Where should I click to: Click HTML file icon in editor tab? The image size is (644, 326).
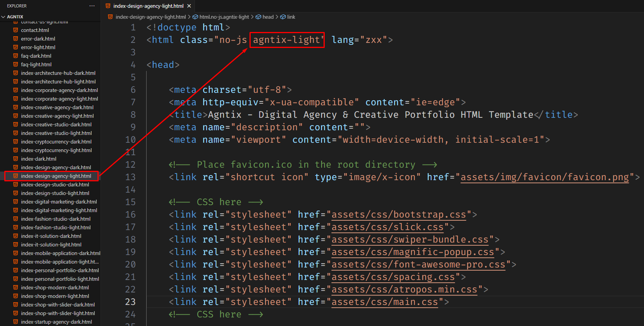pos(108,6)
